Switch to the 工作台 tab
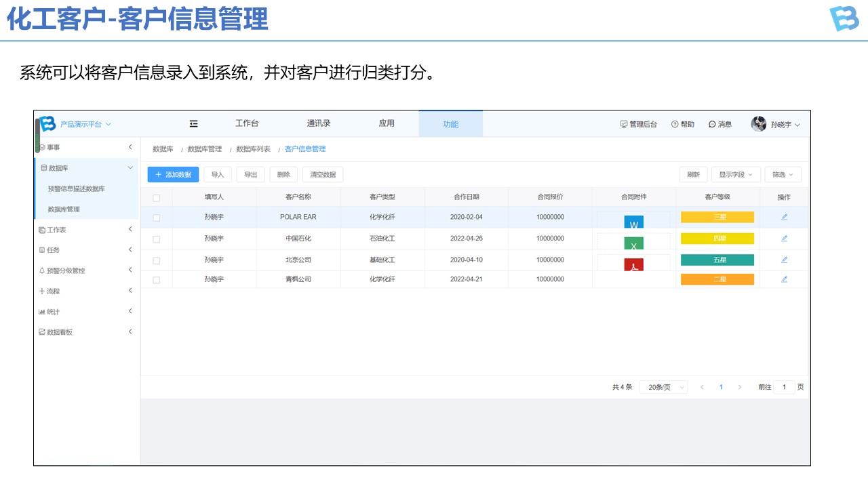Screen dimensions: 868x488 (247, 123)
